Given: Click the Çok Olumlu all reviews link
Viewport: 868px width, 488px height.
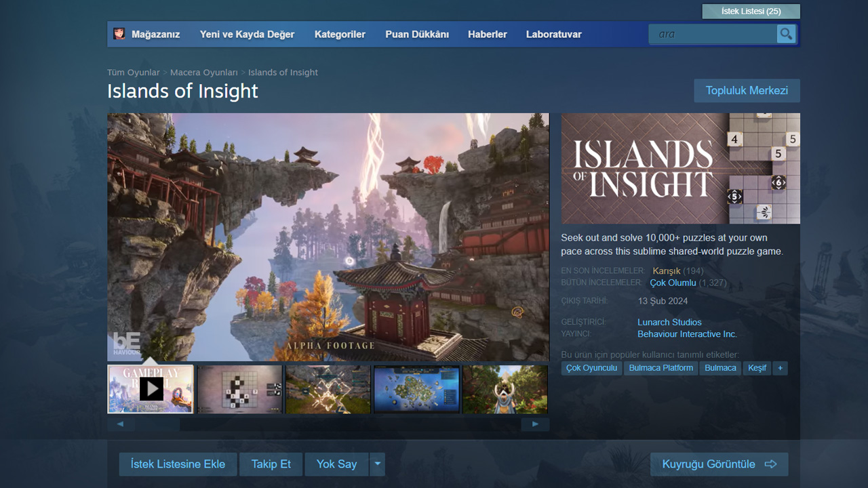Looking at the screenshot, I should point(673,283).
